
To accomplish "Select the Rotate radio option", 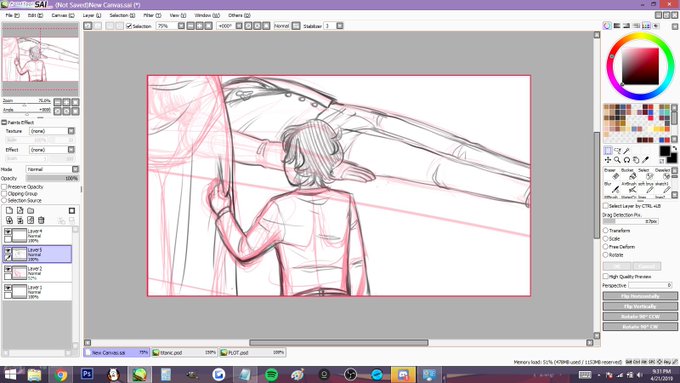I will click(x=606, y=255).
